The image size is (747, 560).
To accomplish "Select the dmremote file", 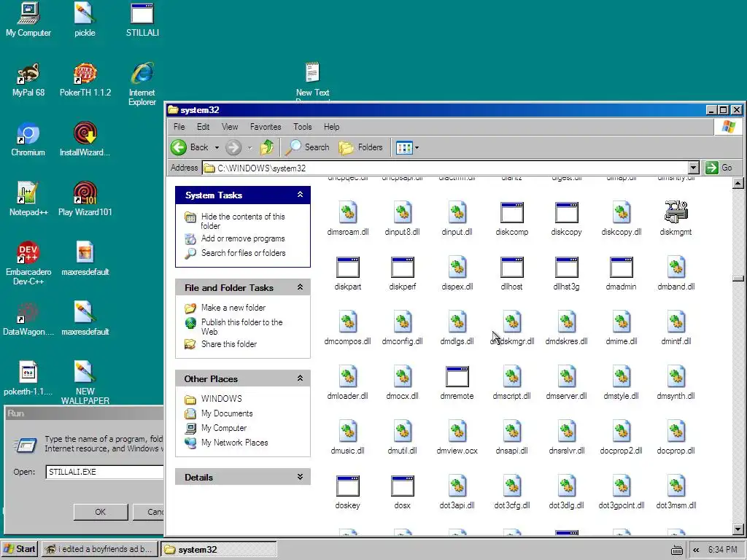I will (x=457, y=383).
